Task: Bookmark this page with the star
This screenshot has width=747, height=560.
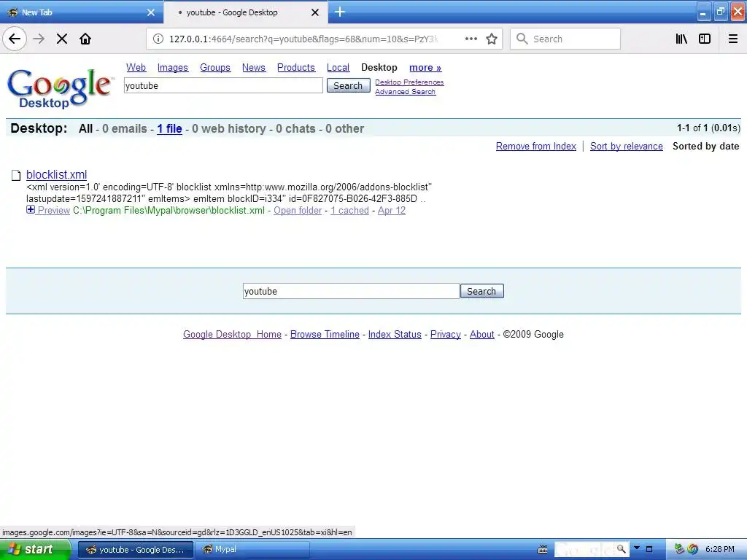Action: coord(492,39)
